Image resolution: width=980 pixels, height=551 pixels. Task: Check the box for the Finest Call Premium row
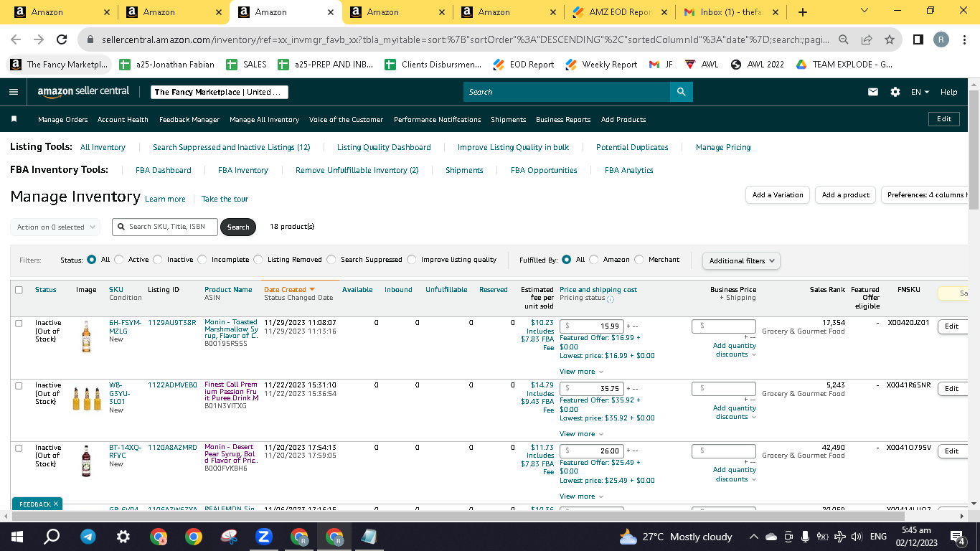pyautogui.click(x=19, y=386)
